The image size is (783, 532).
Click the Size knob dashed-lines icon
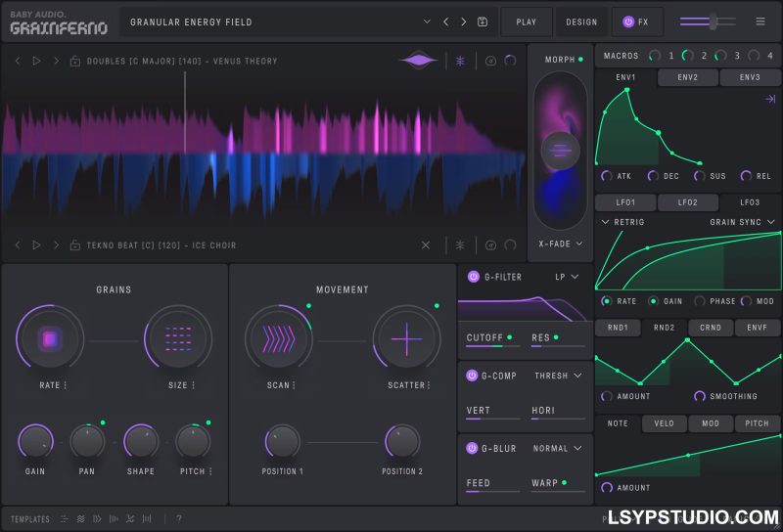[178, 339]
